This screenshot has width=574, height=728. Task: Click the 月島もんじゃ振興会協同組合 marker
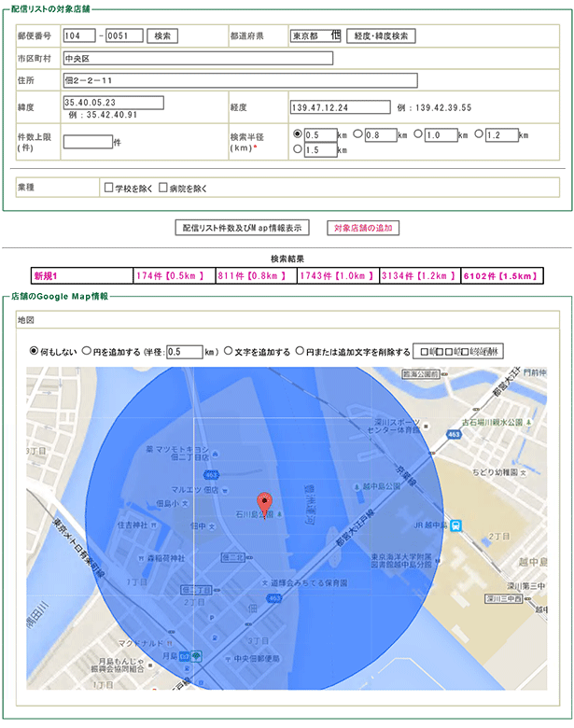click(150, 665)
